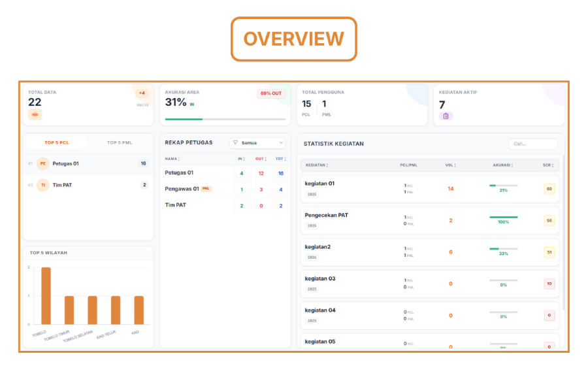Screen dimensions: 588x392
Task: Sort activity statistics by VOL column
Action: point(450,165)
